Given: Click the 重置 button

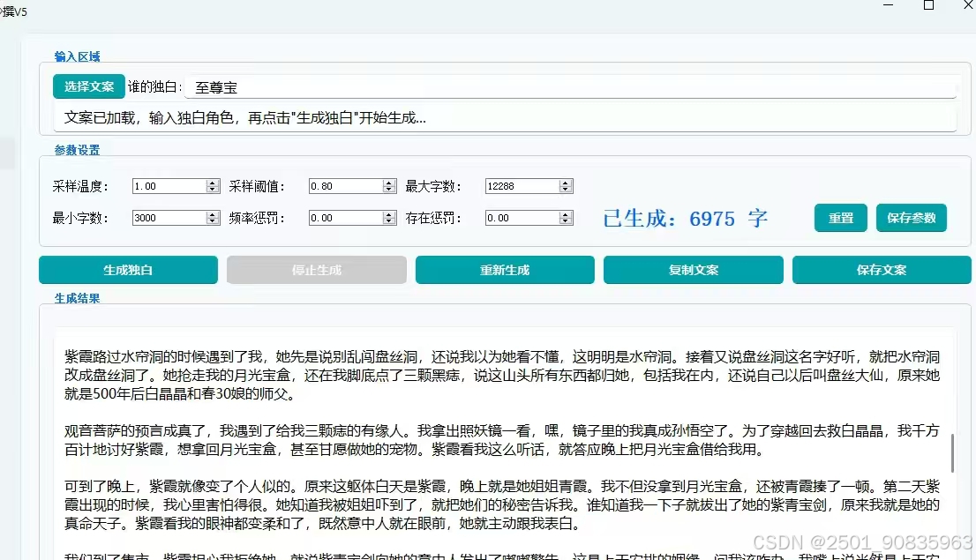Looking at the screenshot, I should [x=840, y=218].
